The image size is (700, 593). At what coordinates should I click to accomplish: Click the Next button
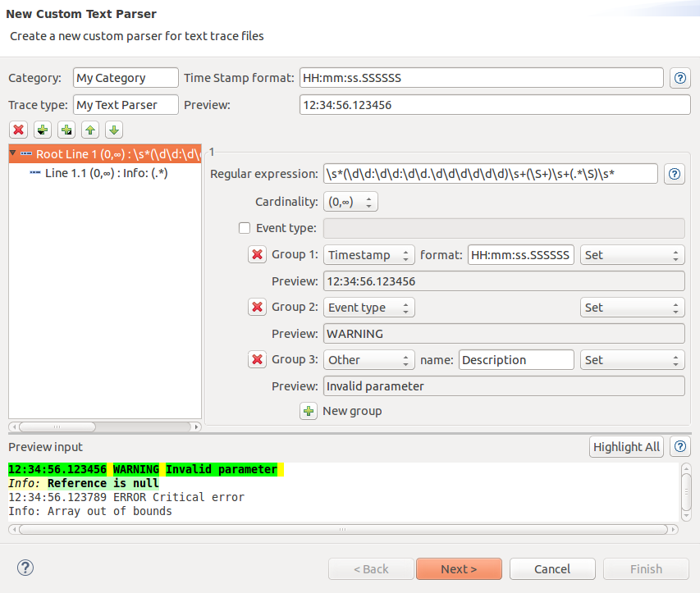459,569
